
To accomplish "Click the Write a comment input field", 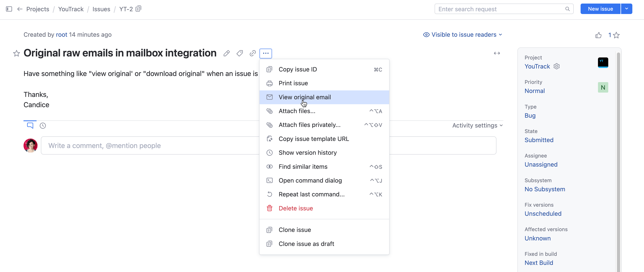I will 150,146.
